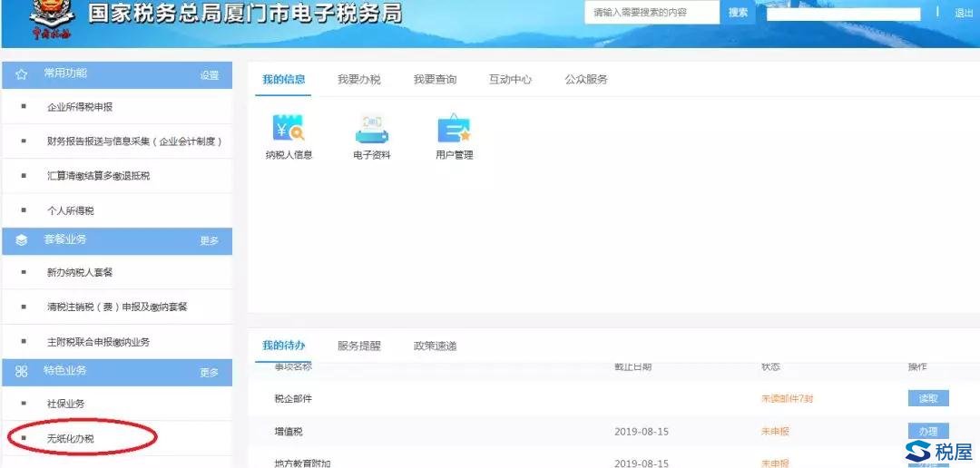Click the stack icon beside 套餐业务

[22, 240]
